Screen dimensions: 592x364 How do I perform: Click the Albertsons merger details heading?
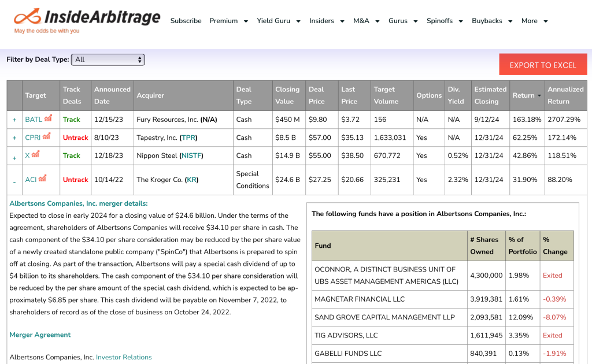pyautogui.click(x=79, y=203)
